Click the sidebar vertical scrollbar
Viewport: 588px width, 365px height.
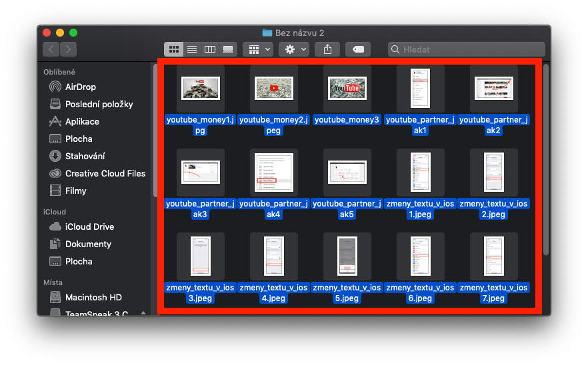pyautogui.click(x=155, y=130)
